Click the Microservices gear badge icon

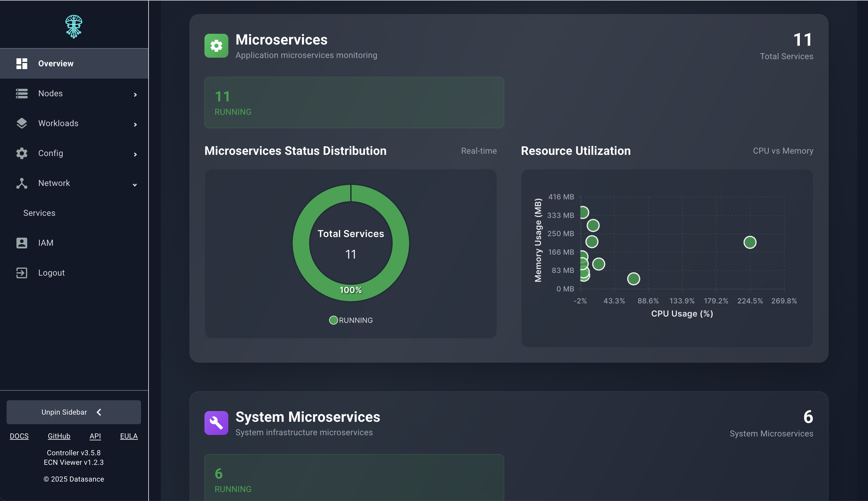tap(216, 45)
